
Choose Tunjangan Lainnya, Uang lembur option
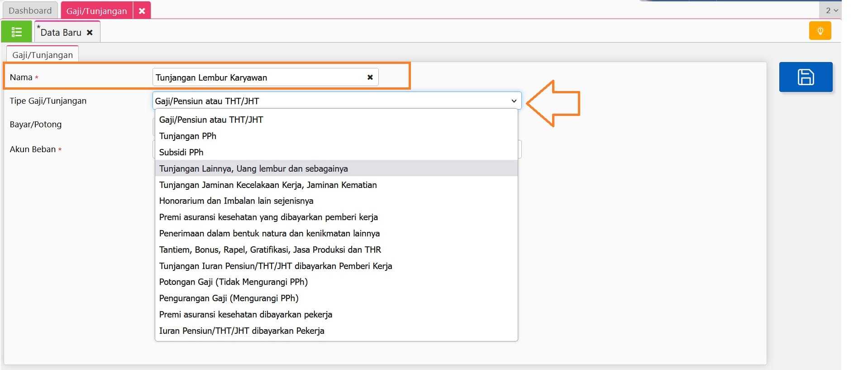253,168
